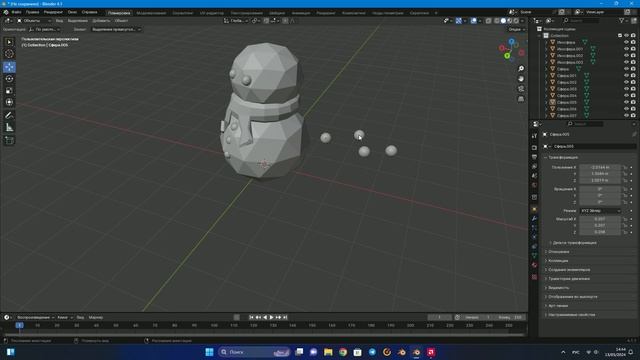This screenshot has height=360, width=640.
Task: Open the Particles properties tab
Action: 534,228
